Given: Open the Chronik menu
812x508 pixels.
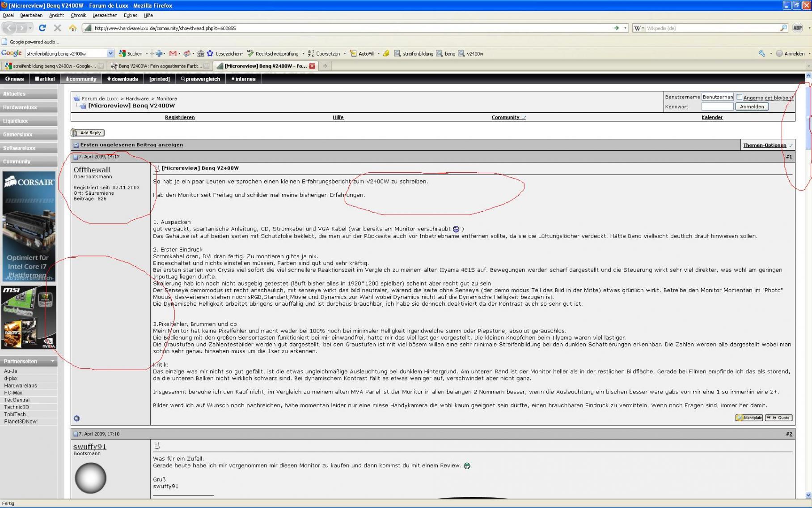Looking at the screenshot, I should point(78,15).
